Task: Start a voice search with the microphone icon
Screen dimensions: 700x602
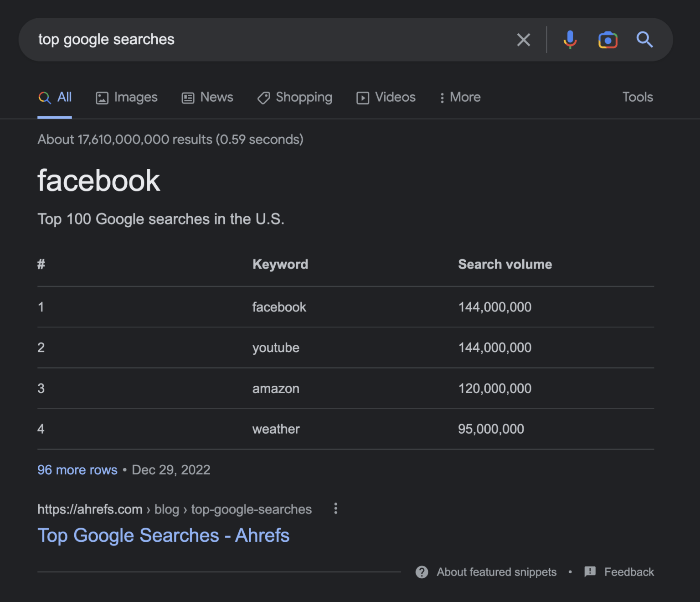Action: tap(570, 40)
